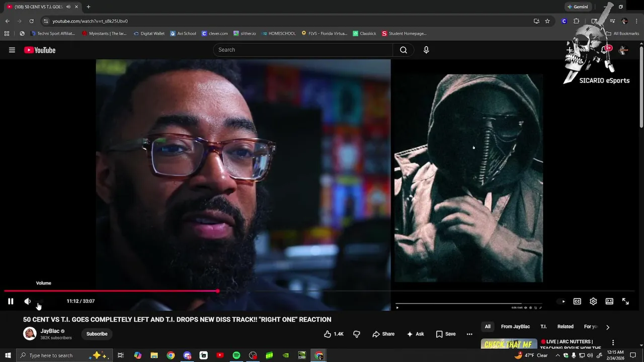Screen dimensions: 644x362
Task: Focus the YouTube Search field
Action: [x=303, y=50]
